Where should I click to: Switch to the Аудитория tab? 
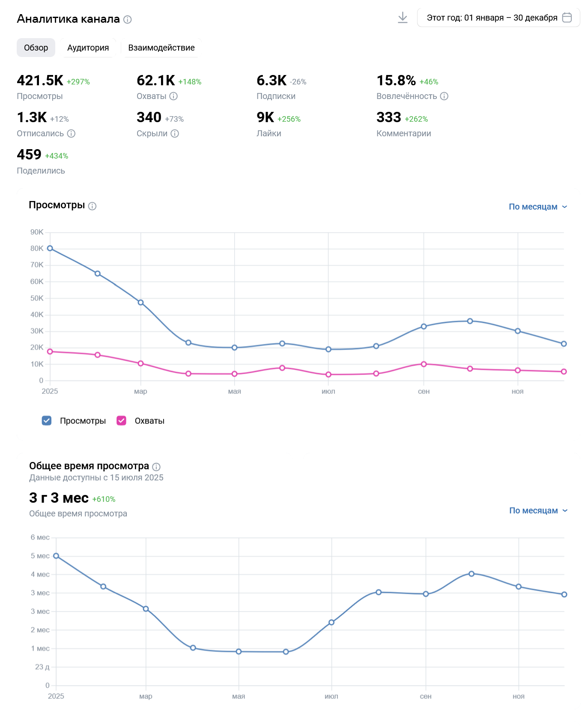pyautogui.click(x=88, y=48)
